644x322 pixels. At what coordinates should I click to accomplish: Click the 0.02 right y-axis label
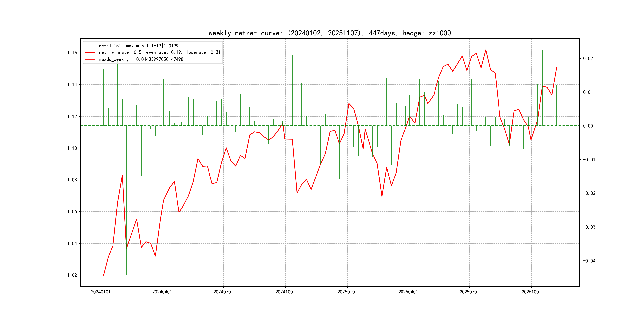588,59
